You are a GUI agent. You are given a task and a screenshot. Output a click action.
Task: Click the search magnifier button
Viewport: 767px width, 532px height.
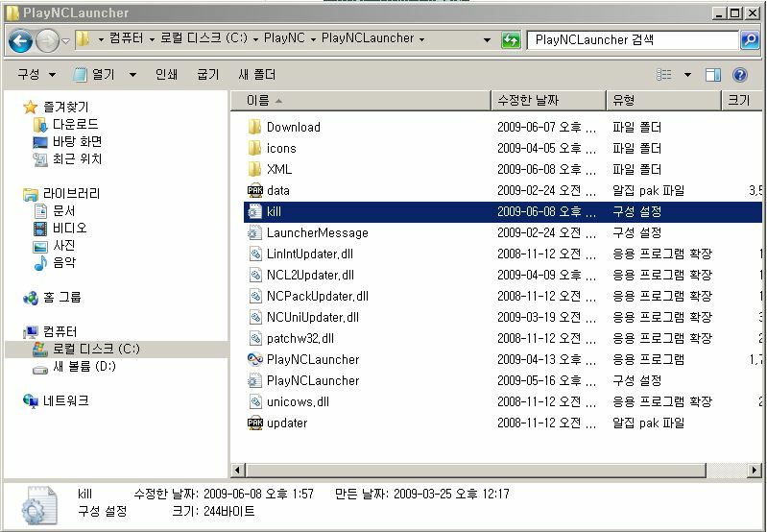[x=750, y=39]
